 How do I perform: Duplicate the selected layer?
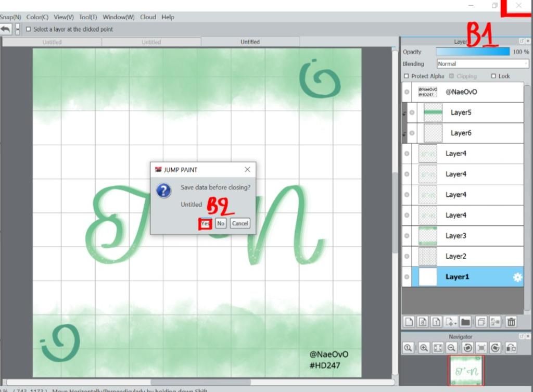pyautogui.click(x=481, y=321)
